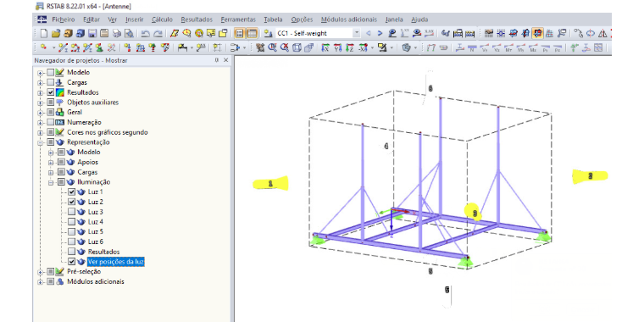Click light position marker 1 in view
Image resolution: width=644 pixels, height=322 pixels.
pyautogui.click(x=270, y=183)
